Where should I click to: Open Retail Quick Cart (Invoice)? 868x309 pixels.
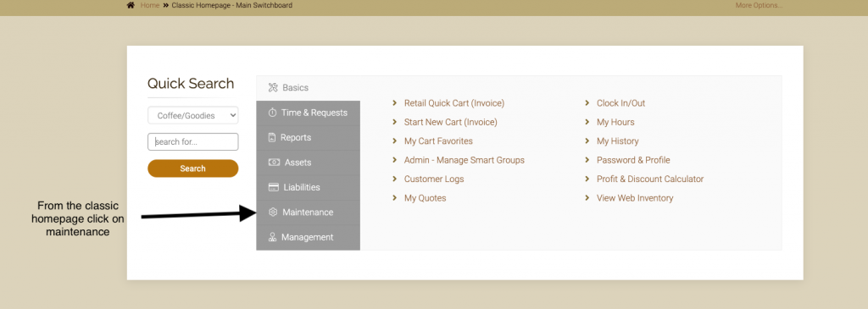(x=454, y=103)
